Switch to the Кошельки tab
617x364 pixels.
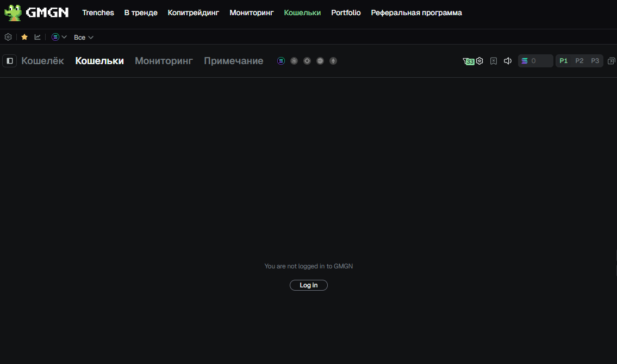(99, 61)
